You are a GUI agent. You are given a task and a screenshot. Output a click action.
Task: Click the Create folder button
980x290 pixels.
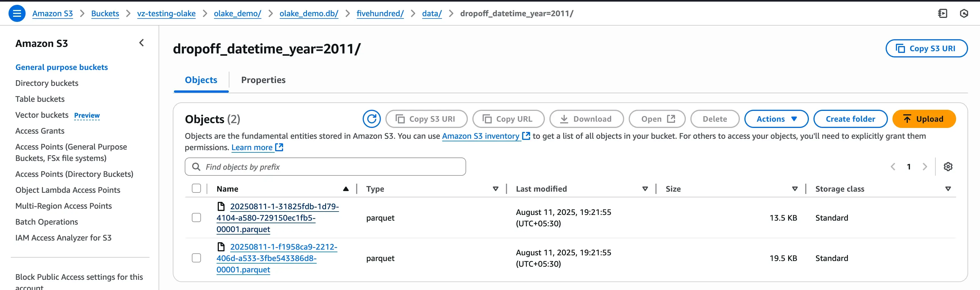(850, 119)
